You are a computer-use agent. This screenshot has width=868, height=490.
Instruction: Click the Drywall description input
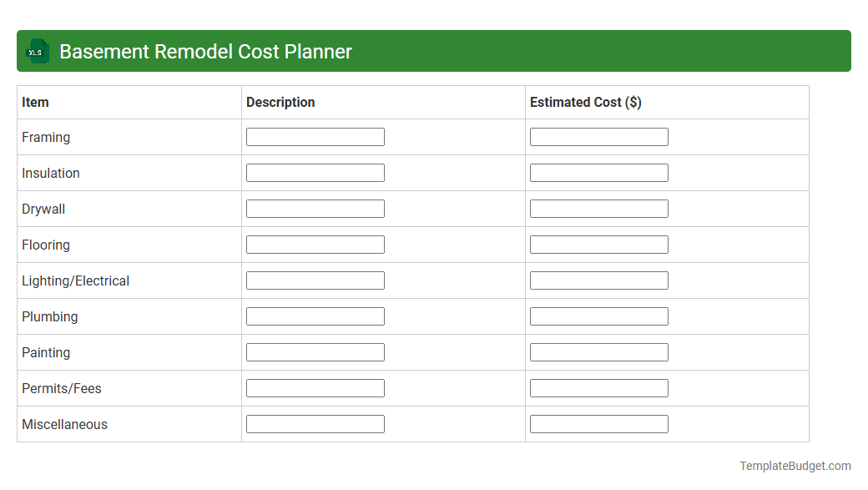[315, 208]
